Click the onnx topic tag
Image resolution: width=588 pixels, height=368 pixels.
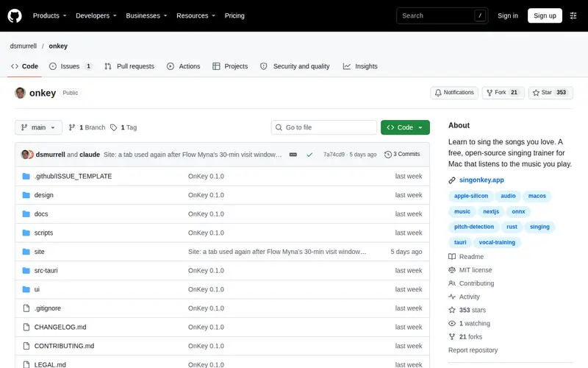coord(518,211)
